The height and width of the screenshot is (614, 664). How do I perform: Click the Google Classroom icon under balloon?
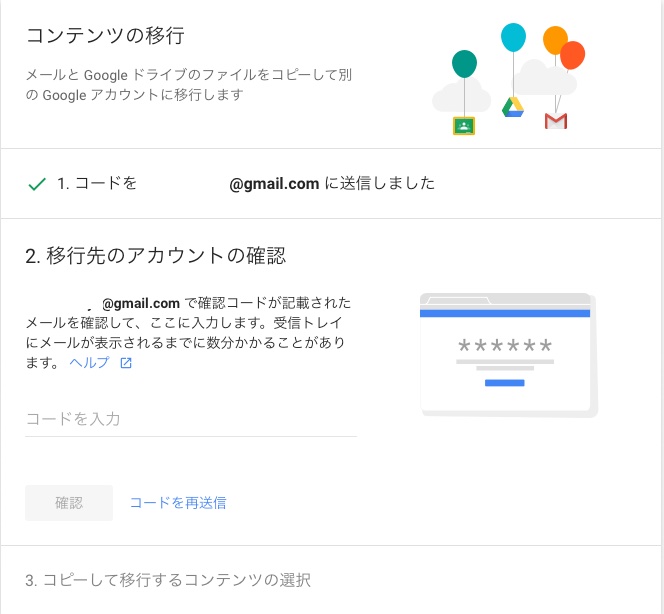pos(464,126)
